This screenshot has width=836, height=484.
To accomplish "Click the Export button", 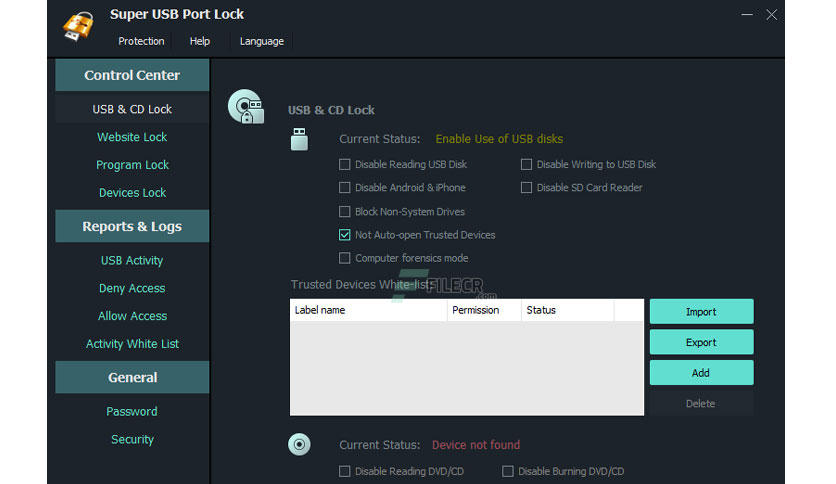I will 701,342.
